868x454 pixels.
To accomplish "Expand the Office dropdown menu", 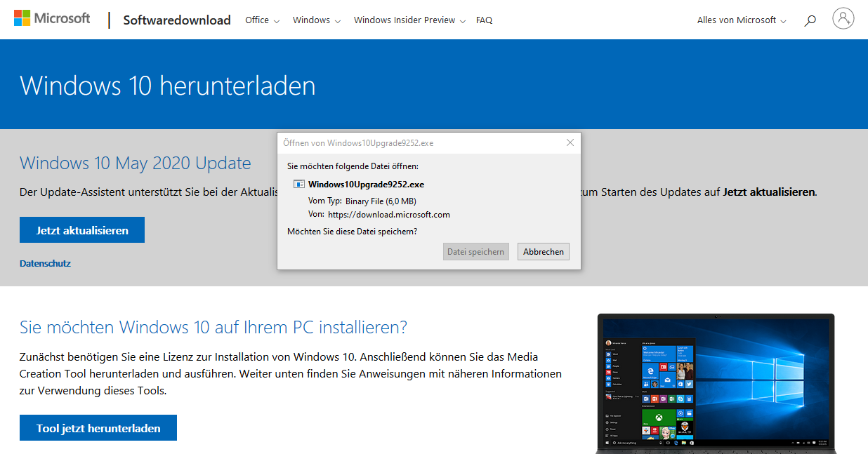I will pyautogui.click(x=262, y=20).
